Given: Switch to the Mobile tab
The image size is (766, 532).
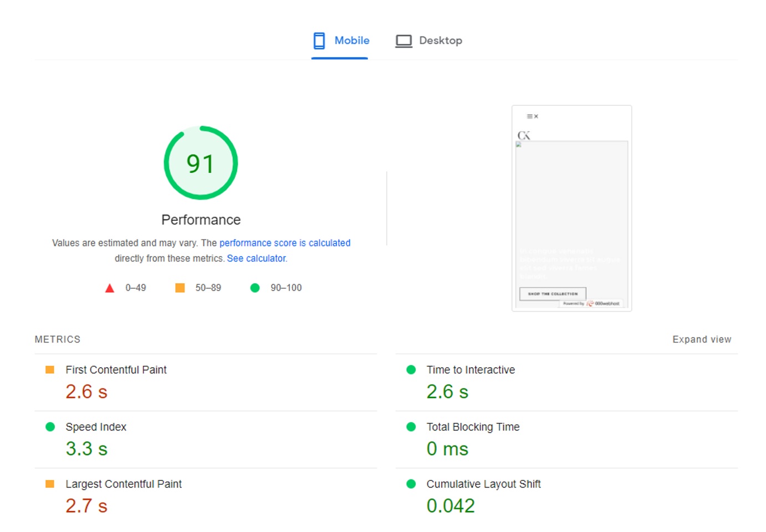Looking at the screenshot, I should (340, 40).
